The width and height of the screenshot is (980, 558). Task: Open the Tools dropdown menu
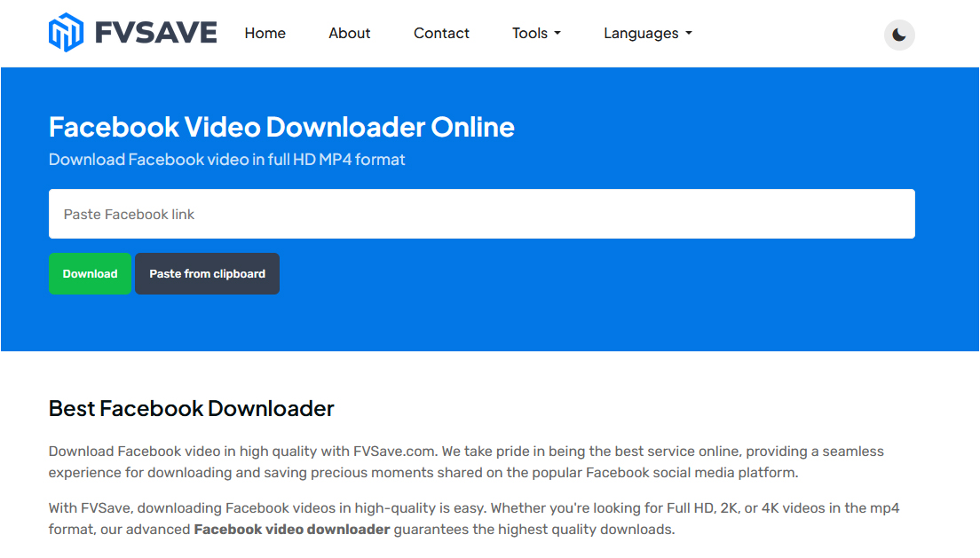tap(536, 33)
